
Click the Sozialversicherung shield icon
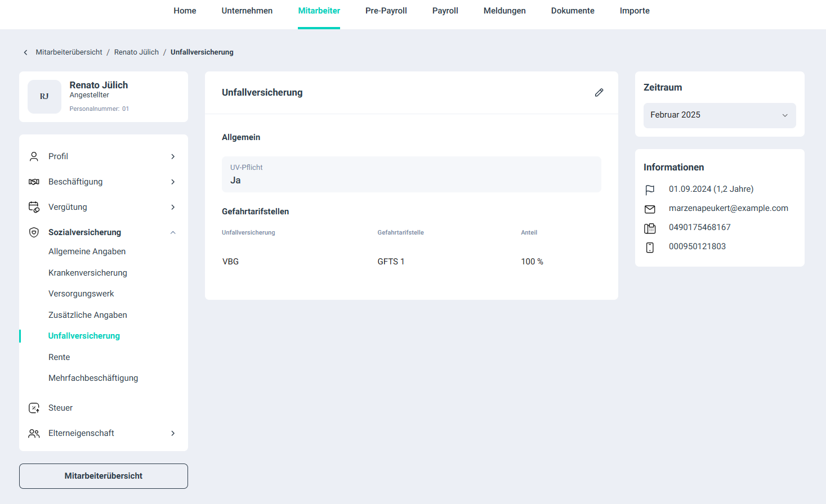[34, 232]
